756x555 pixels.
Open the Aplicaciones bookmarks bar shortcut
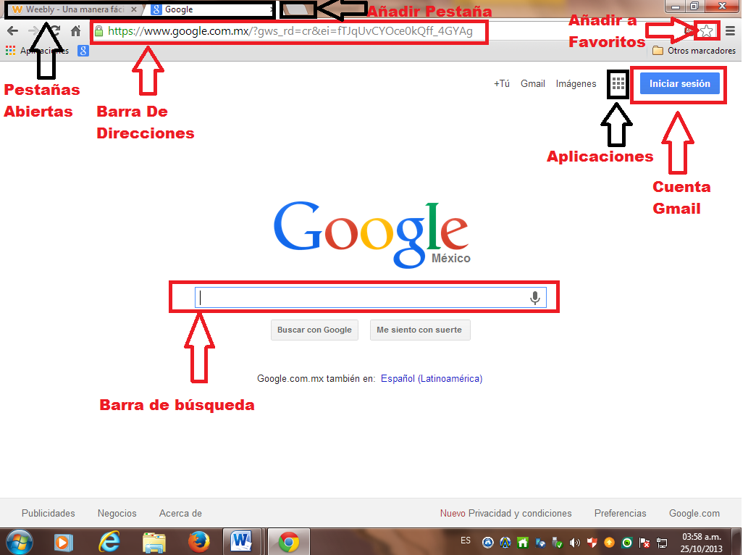37,51
